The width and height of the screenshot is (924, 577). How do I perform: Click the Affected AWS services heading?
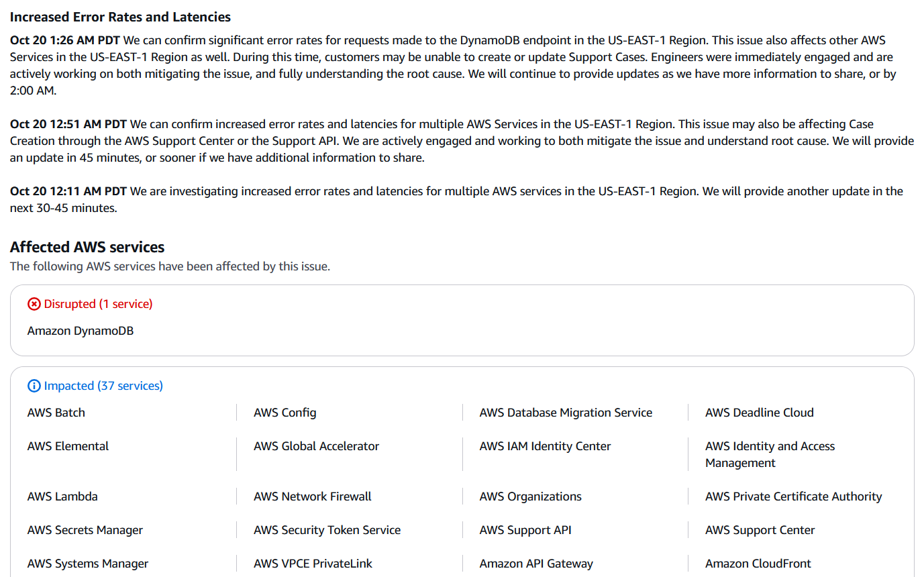point(87,247)
